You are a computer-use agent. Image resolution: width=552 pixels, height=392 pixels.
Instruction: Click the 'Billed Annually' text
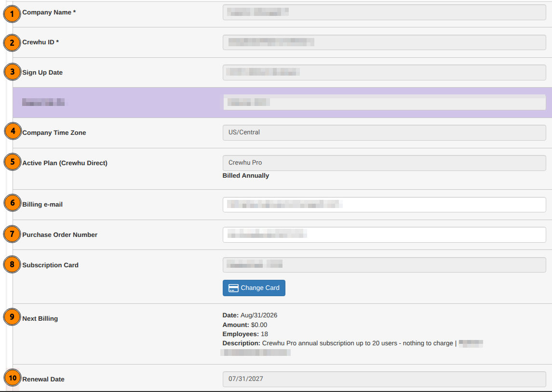[x=246, y=175]
